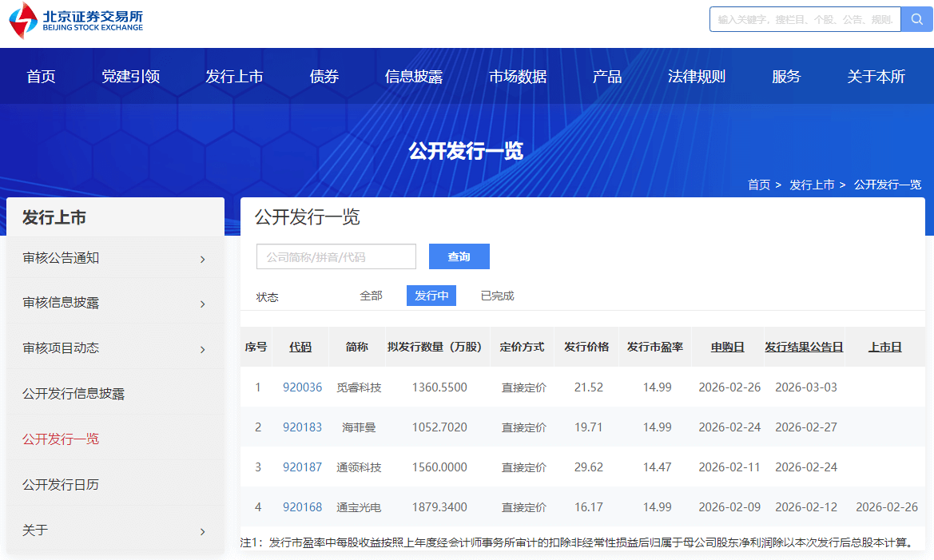Go to 信息披露 in the top navigation
The height and width of the screenshot is (560, 934).
(414, 77)
